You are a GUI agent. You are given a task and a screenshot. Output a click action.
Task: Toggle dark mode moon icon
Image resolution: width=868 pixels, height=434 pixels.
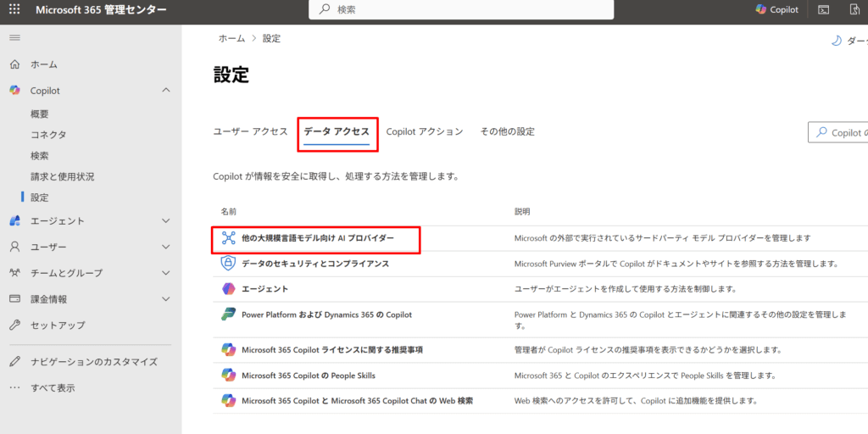click(836, 40)
